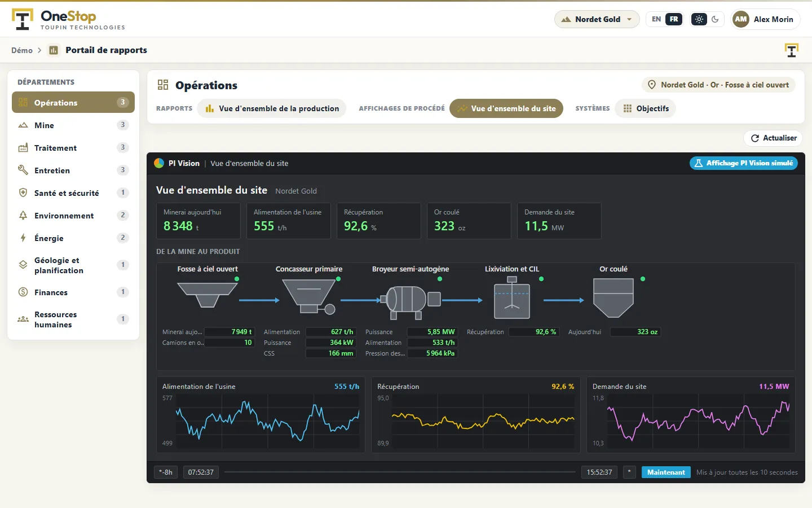Open the Alex Morin user menu
The image size is (812, 508).
click(x=765, y=19)
